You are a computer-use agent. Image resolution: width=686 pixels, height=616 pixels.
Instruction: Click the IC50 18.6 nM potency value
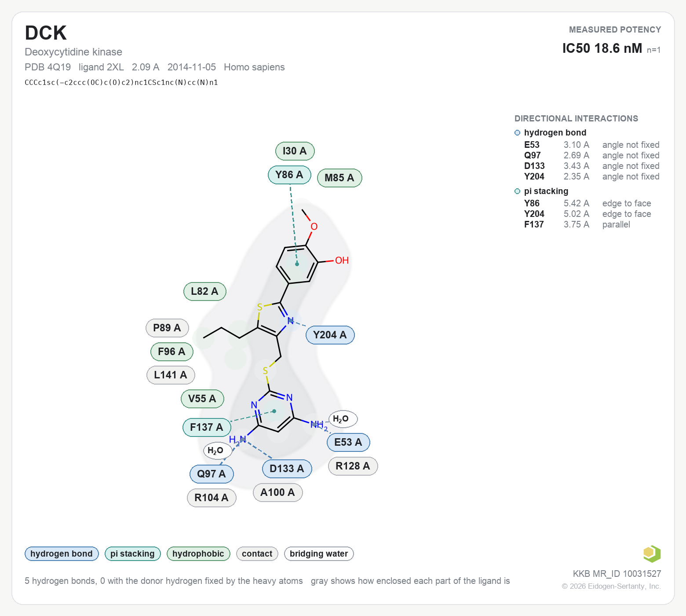[x=602, y=48]
